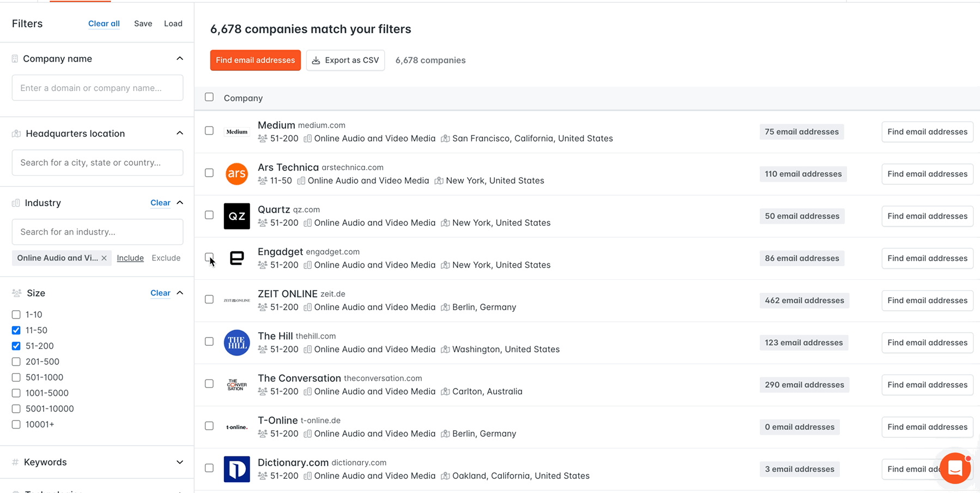Open the Ars Technica logo icon
The image size is (980, 493).
[237, 174]
